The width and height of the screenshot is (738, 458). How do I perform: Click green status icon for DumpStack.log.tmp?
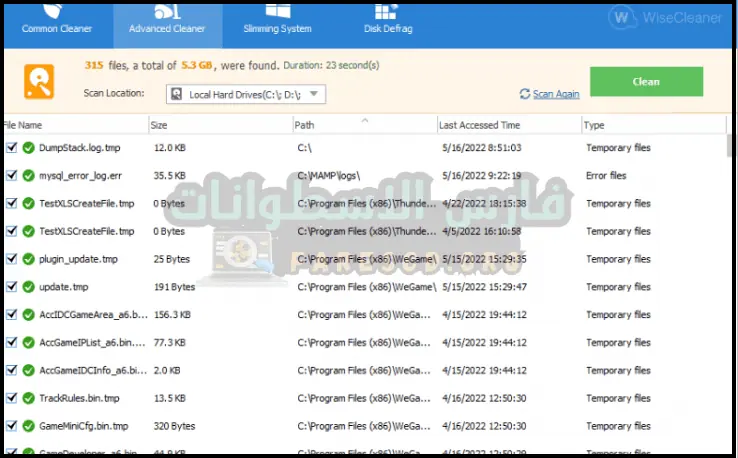click(29, 148)
